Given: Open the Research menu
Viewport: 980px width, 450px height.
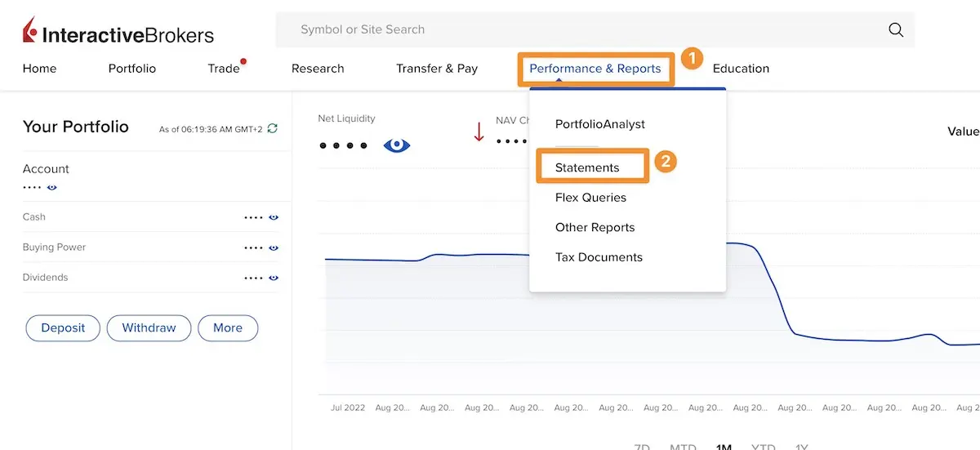Looking at the screenshot, I should tap(318, 69).
